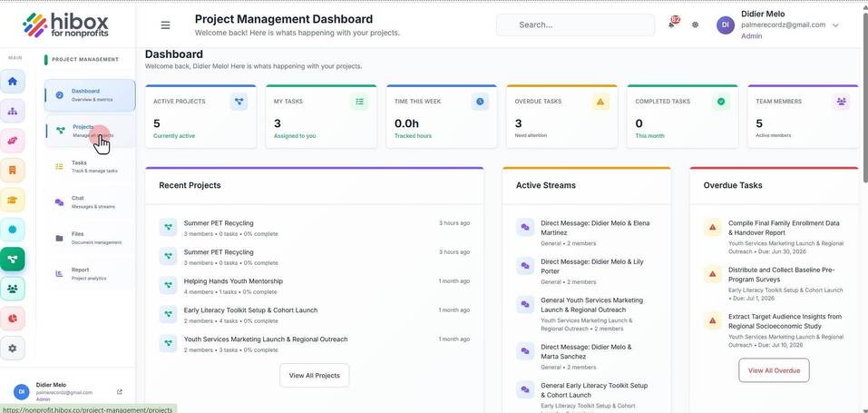Click the sign-out icon beside Didier Melo
Image resolution: width=868 pixels, height=413 pixels.
[x=120, y=392]
